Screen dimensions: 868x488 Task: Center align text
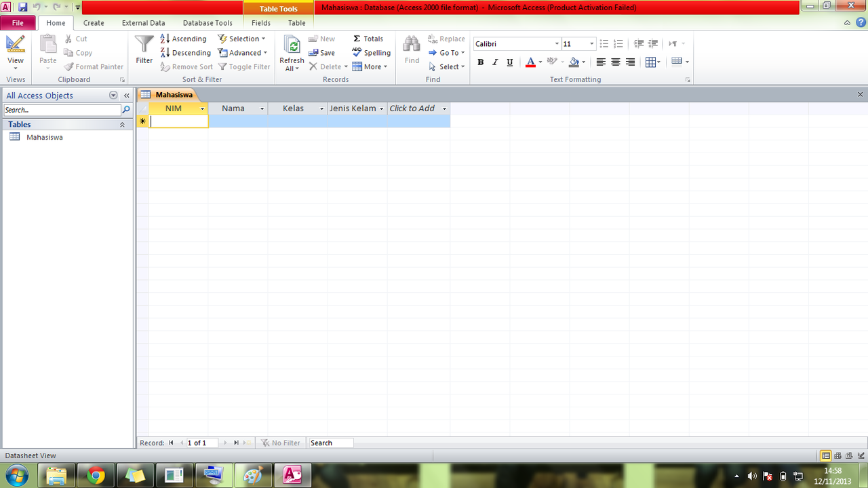[616, 62]
